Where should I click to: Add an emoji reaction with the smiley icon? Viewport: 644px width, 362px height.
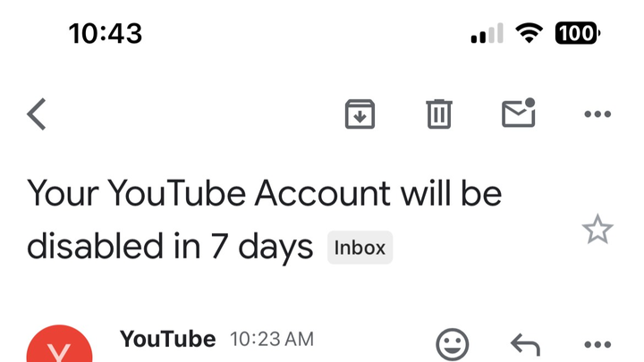click(453, 344)
